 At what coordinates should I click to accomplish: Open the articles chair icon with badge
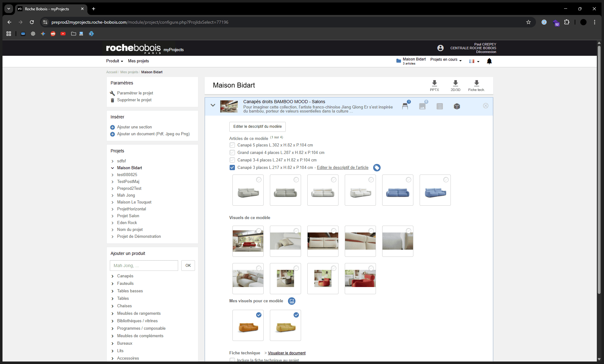click(405, 106)
